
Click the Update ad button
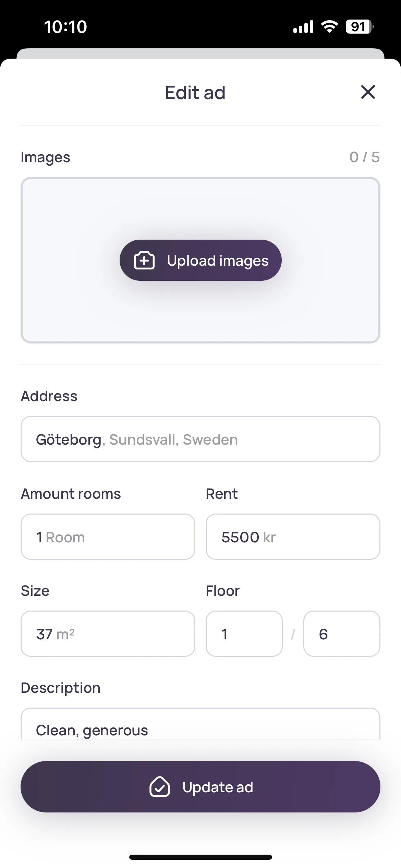(200, 787)
